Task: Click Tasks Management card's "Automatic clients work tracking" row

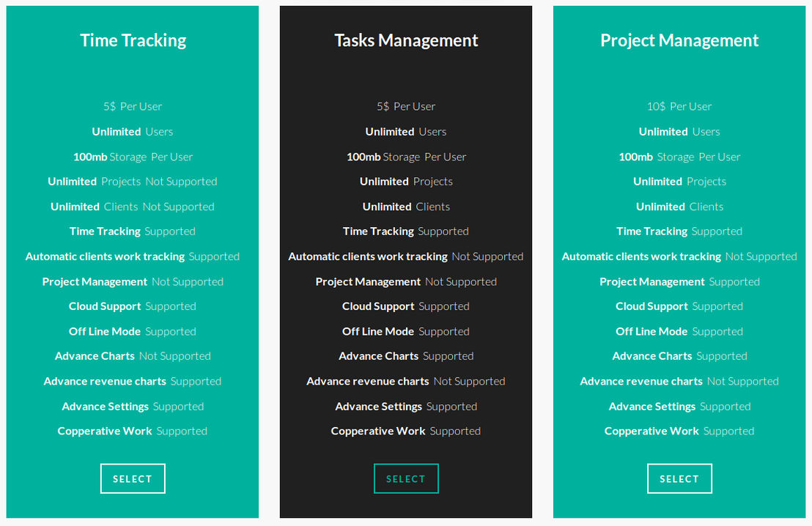Action: [x=406, y=256]
